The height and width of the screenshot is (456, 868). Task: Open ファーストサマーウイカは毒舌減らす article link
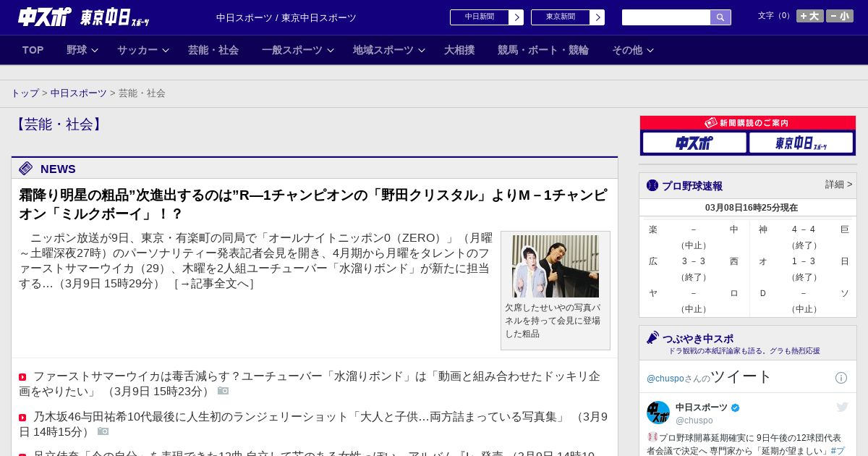[310, 384]
